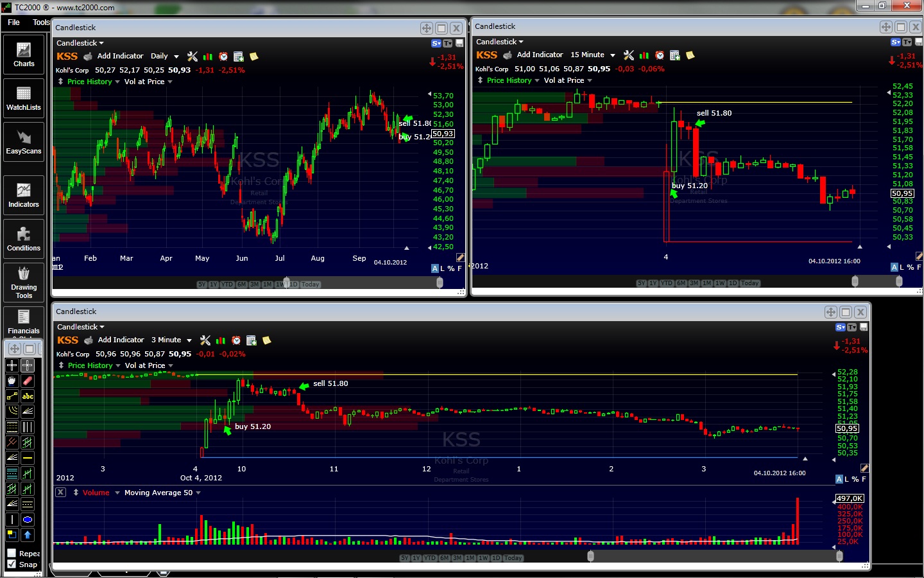Open Conditions from the sidebar
This screenshot has height=578, width=924.
24,239
